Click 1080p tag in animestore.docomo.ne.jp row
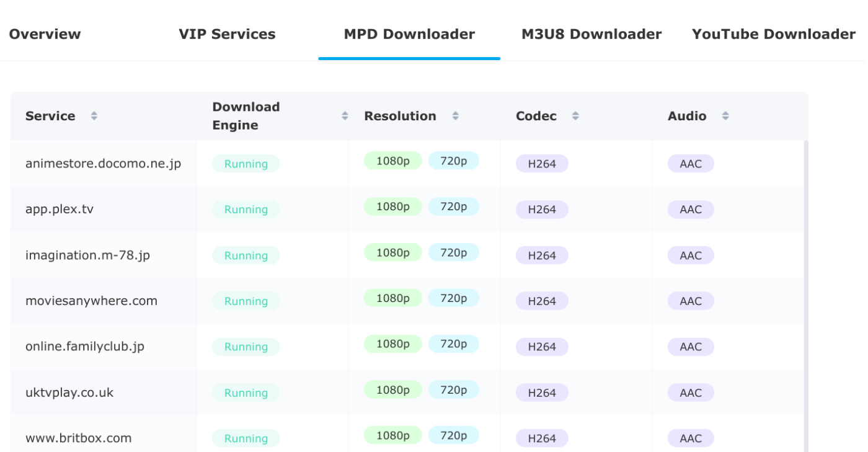 (x=393, y=161)
